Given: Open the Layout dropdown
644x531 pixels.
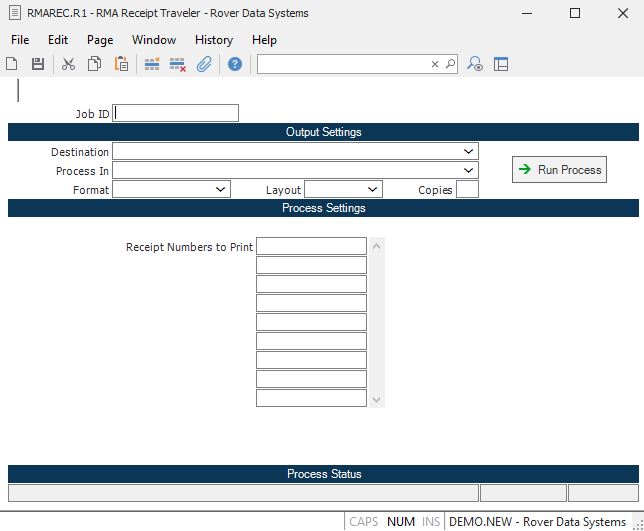Looking at the screenshot, I should (x=373, y=189).
